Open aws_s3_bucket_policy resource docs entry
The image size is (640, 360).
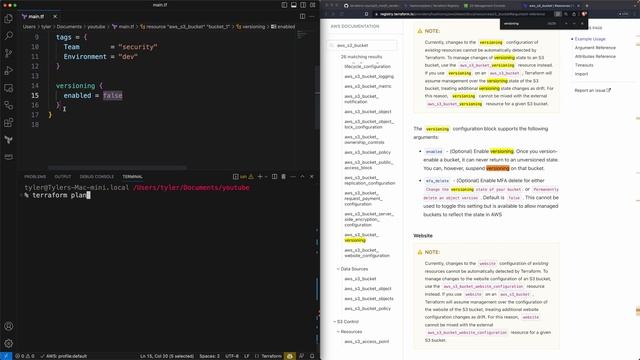tap(367, 152)
